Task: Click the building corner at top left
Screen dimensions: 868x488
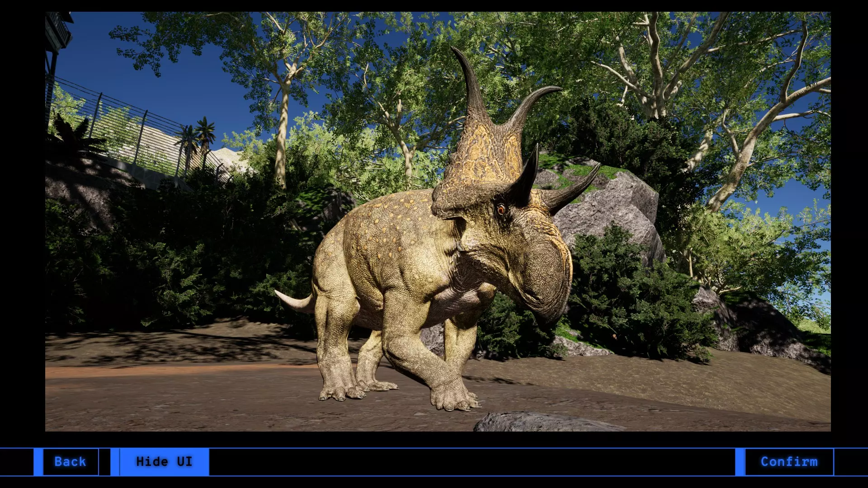Action: tap(59, 32)
